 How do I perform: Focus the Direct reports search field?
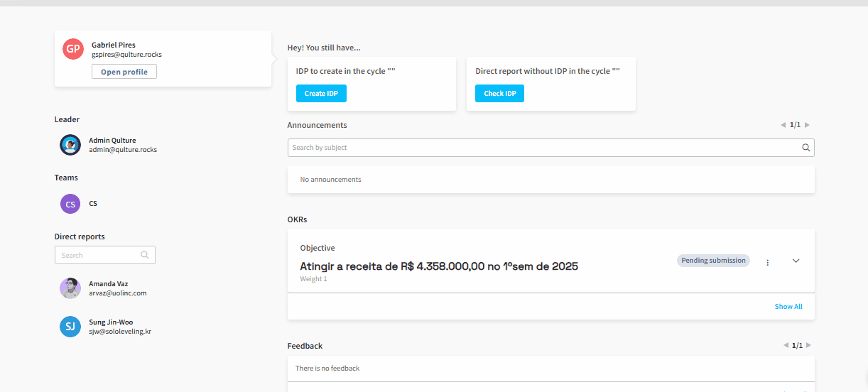[98, 255]
